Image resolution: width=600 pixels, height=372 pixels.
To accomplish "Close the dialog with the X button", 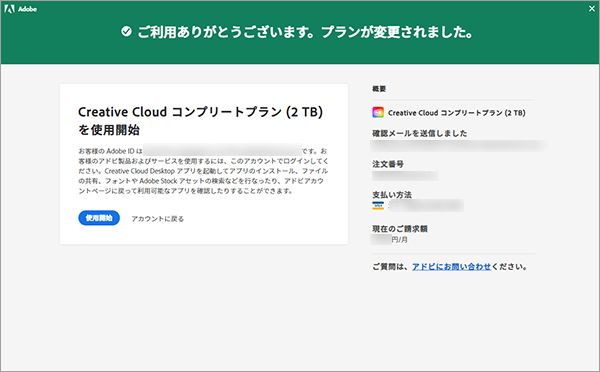I will pyautogui.click(x=592, y=8).
